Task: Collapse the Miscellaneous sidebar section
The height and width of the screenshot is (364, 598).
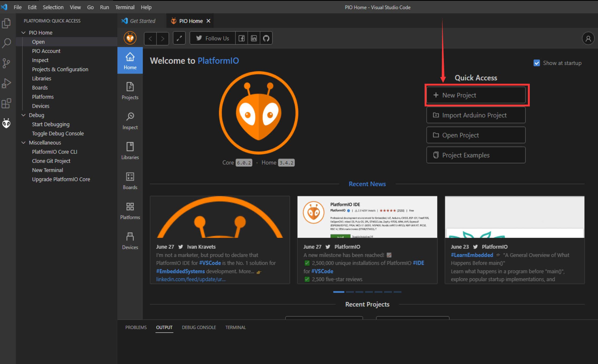Action: pos(23,143)
